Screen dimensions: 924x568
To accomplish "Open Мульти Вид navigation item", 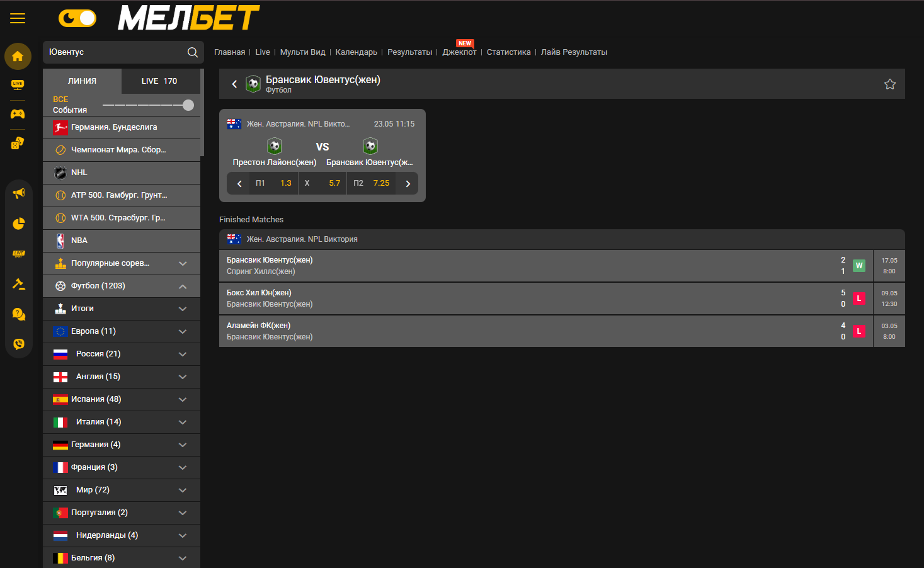I will coord(303,52).
